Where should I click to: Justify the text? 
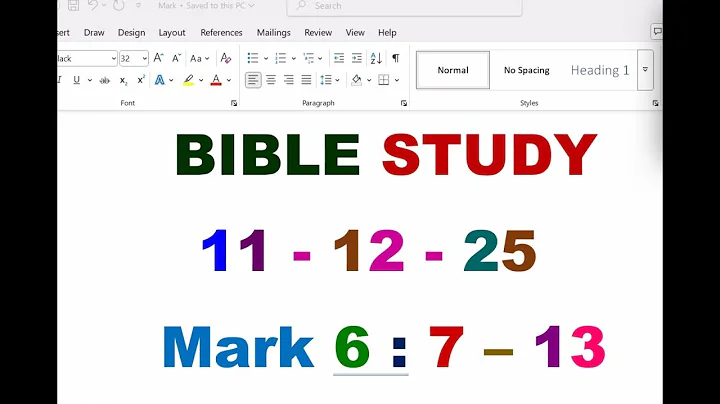[x=306, y=80]
